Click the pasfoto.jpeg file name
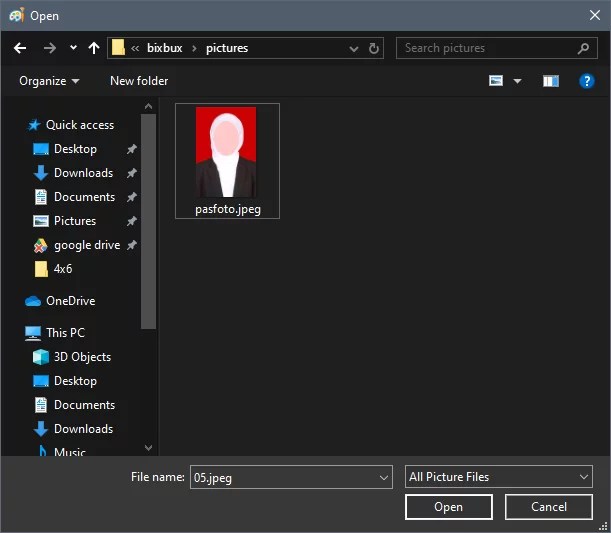This screenshot has width=611, height=533. [228, 209]
